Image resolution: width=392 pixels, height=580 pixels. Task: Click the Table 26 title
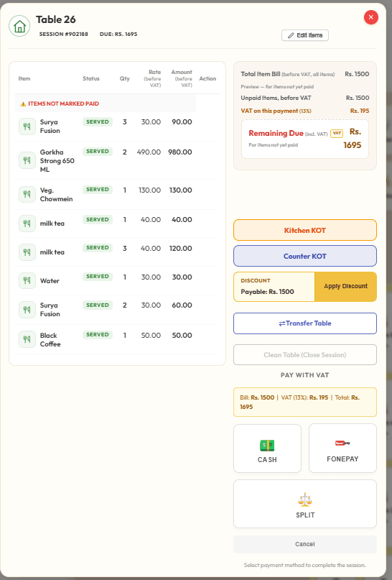(x=56, y=19)
